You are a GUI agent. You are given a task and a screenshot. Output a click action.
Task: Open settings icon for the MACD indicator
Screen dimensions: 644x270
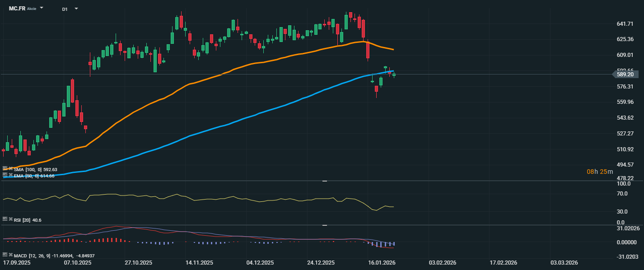5,255
